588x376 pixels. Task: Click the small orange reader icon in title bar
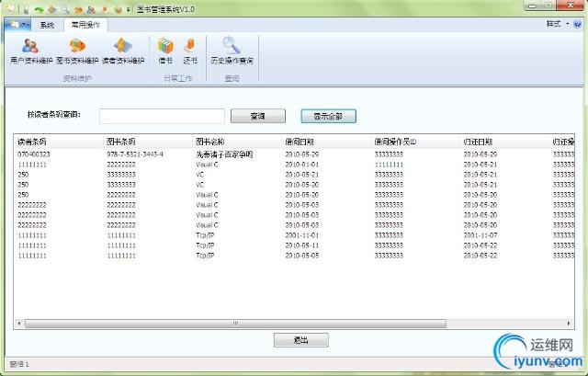[52, 9]
